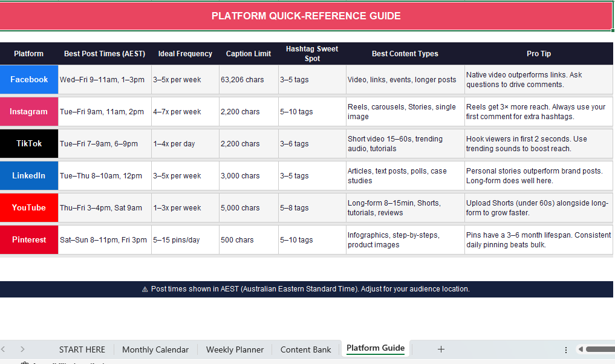The image size is (615, 364).
Task: Select the Pro Tip header cell
Action: click(539, 54)
